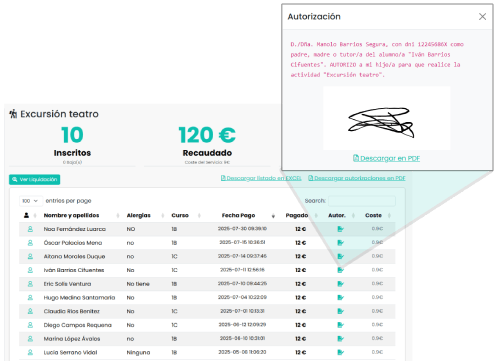Sort table by Alergias column

[139, 215]
